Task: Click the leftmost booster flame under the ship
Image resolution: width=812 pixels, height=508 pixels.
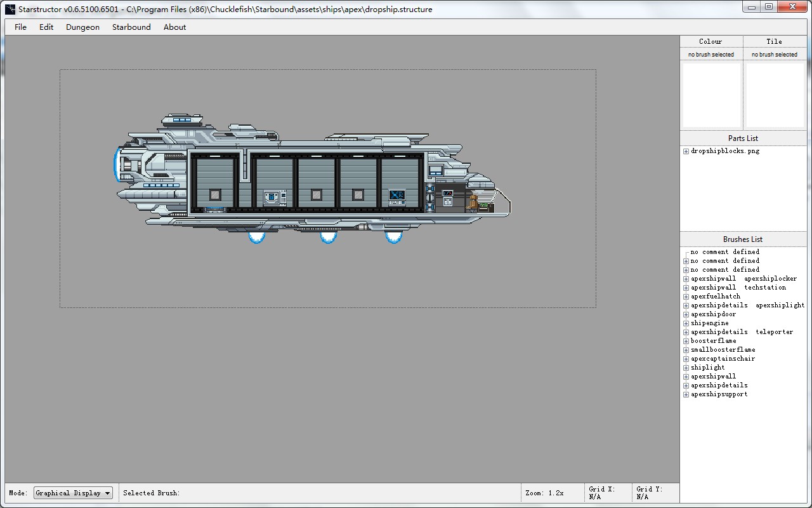Action: pos(256,237)
